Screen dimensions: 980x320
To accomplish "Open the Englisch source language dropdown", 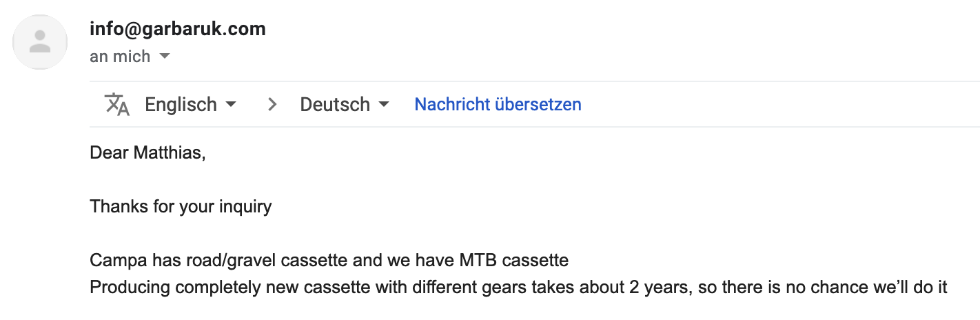I will coord(181,105).
